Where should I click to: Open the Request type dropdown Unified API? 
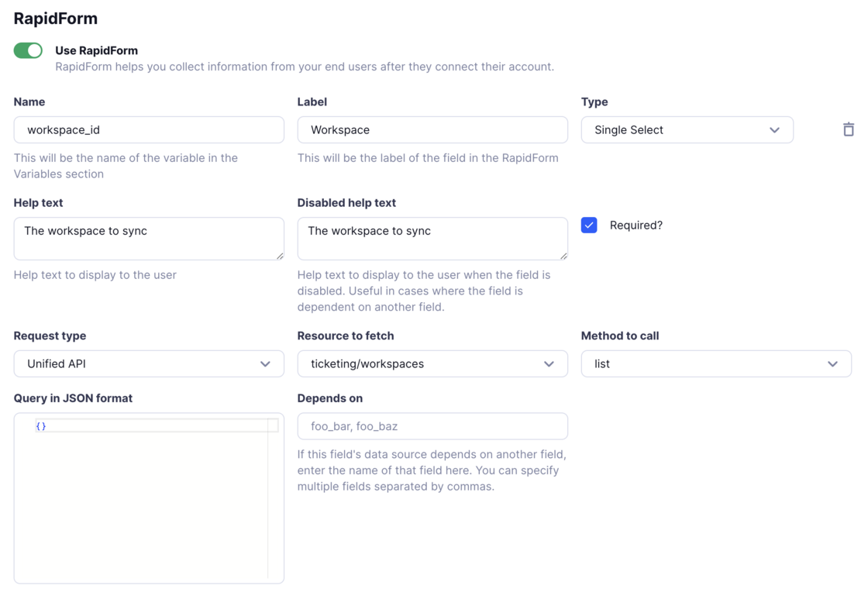click(149, 363)
